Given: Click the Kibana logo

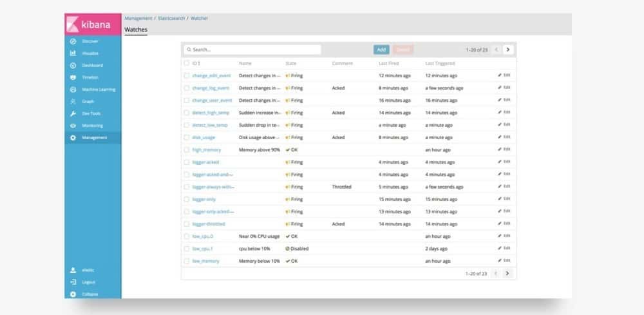Looking at the screenshot, I should 93,24.
